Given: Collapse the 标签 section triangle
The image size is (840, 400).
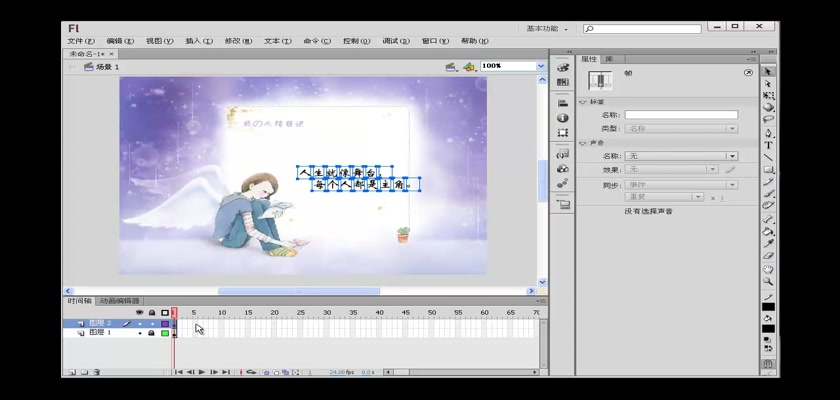Looking at the screenshot, I should click(x=583, y=102).
